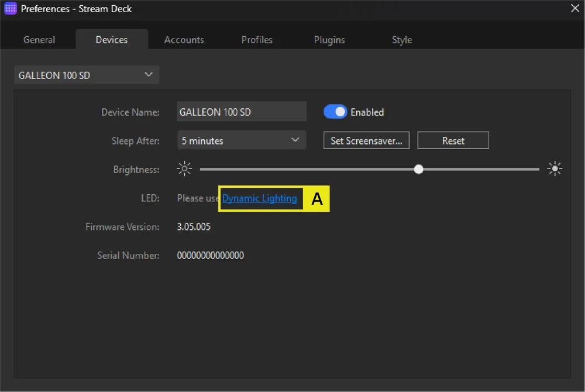
Task: Expand the Sleep After 5 minutes dropdown
Action: coord(241,140)
